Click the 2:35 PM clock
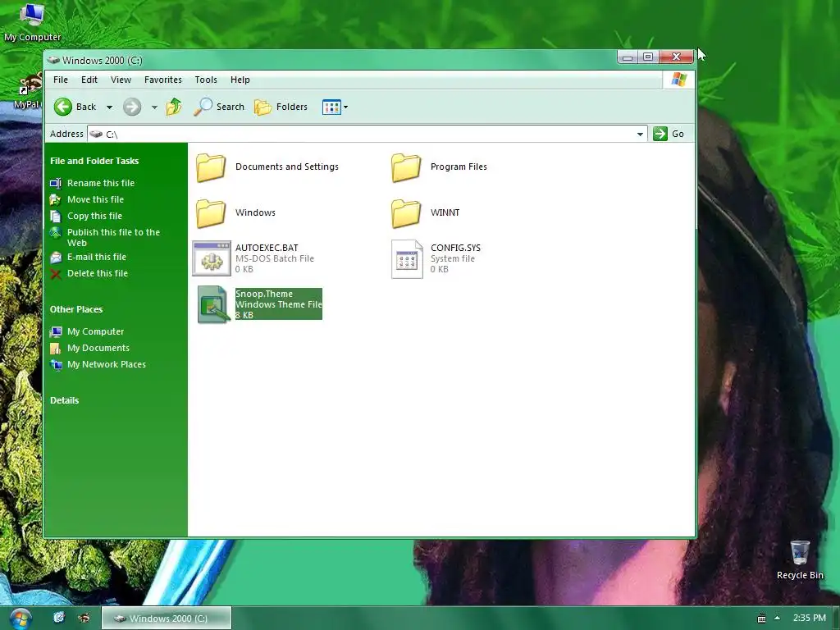840x630 pixels. tap(809, 618)
